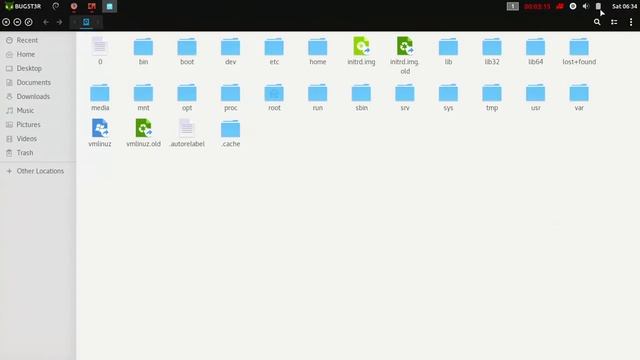Open the volume control
This screenshot has height=360, width=640.
coord(586,6)
